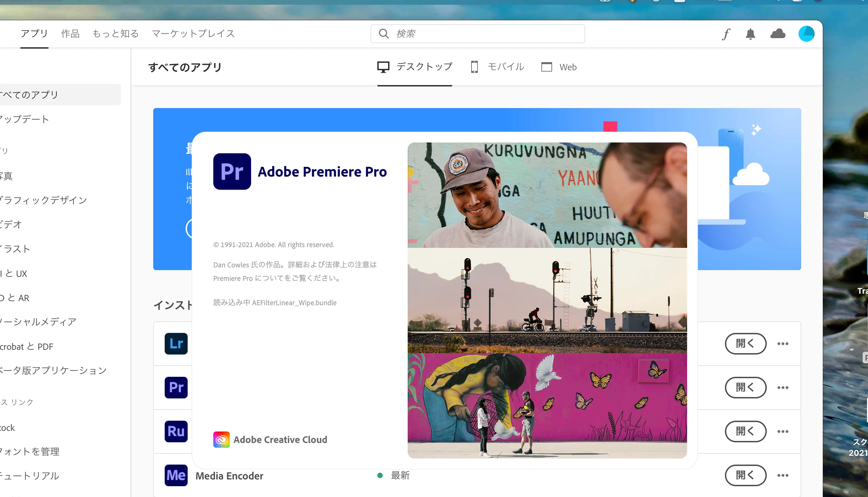Image resolution: width=868 pixels, height=497 pixels.
Task: Click the Media Encoder Me icon
Action: pyautogui.click(x=176, y=475)
